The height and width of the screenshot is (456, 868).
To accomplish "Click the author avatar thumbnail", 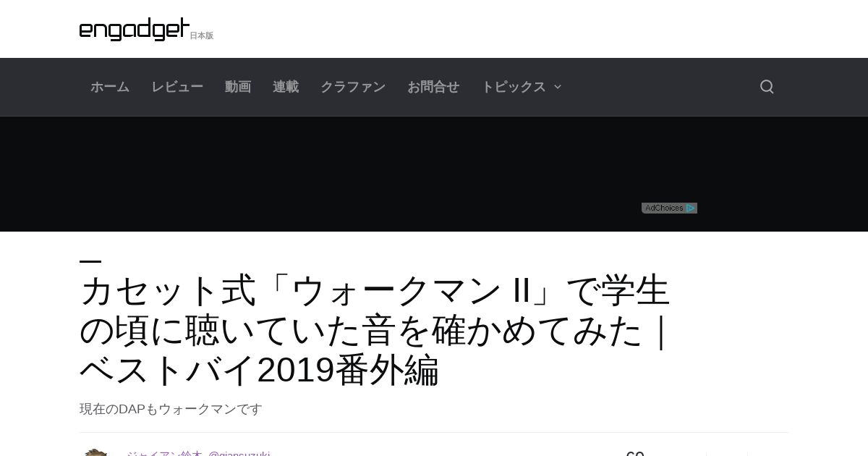I will point(95,452).
